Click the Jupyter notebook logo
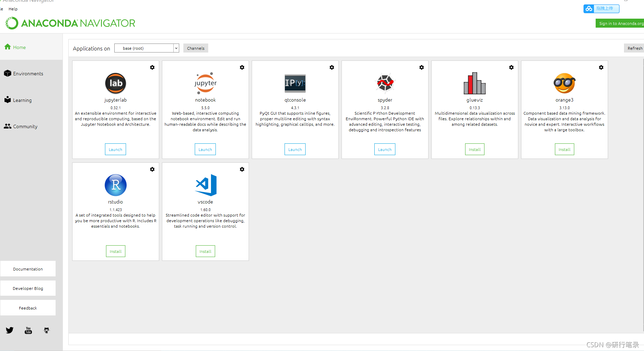The image size is (644, 351). (205, 83)
